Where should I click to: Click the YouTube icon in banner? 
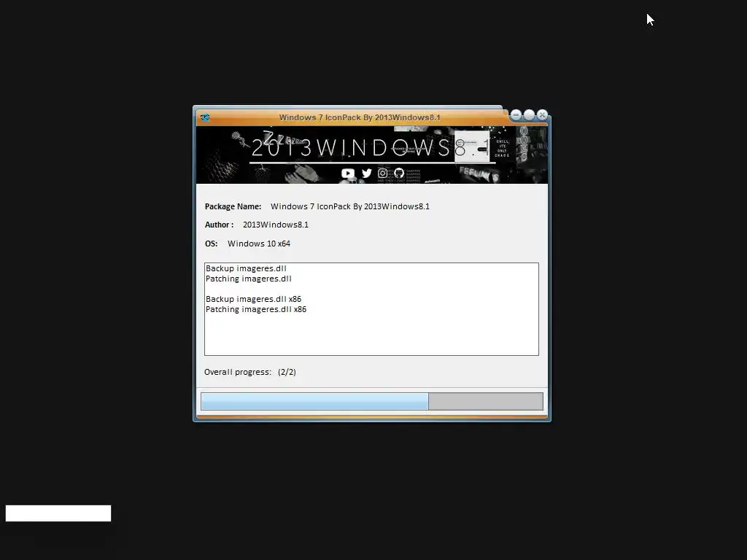[348, 174]
